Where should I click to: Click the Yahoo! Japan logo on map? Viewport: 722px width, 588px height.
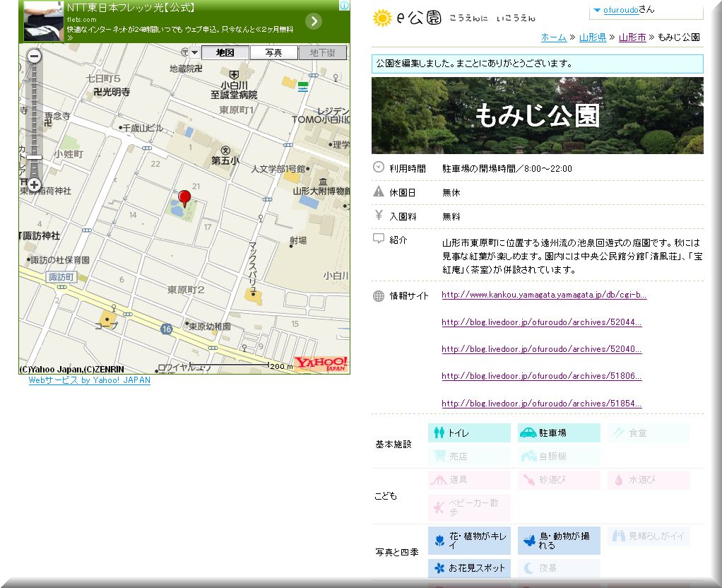coord(321,363)
